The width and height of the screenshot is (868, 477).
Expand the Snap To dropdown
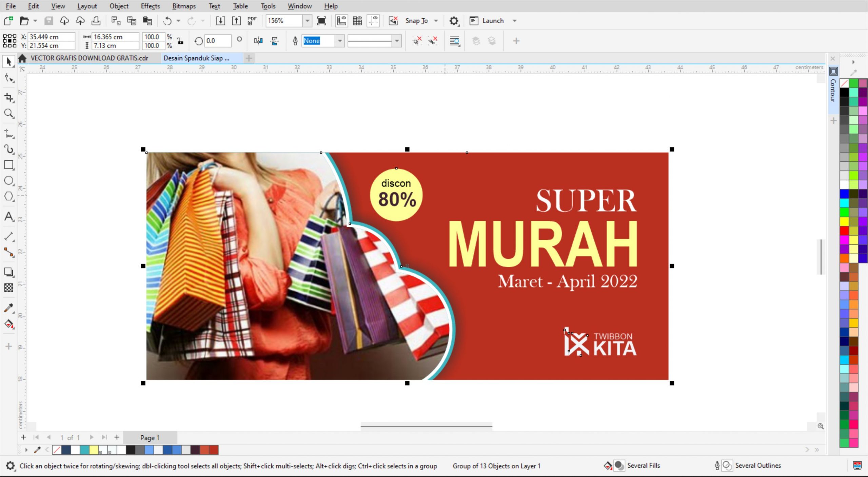click(x=436, y=21)
